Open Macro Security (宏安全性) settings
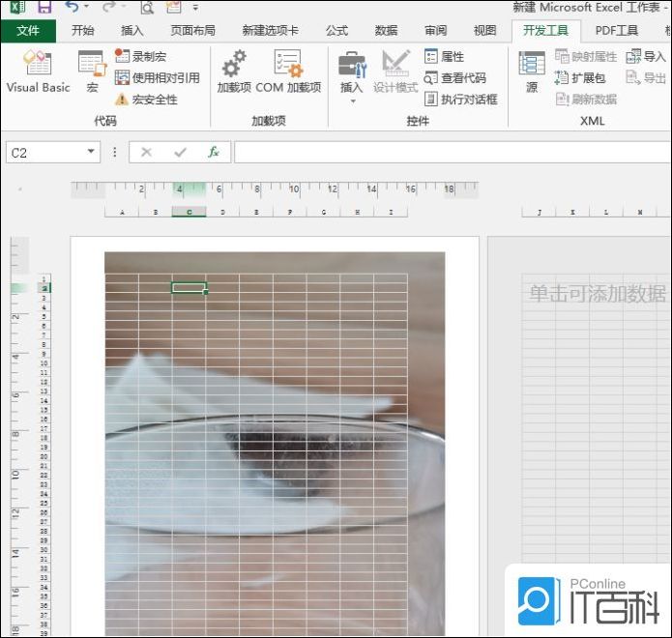 [x=146, y=100]
